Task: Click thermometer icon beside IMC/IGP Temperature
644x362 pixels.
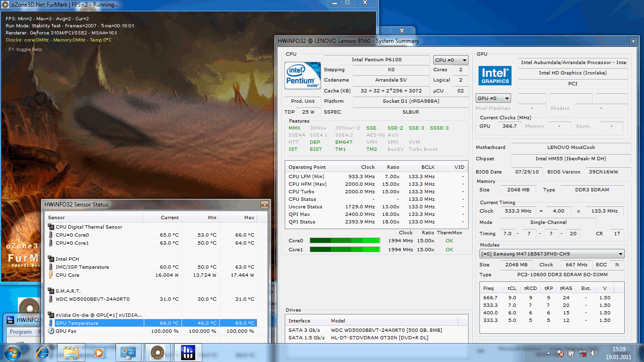Action: (51, 267)
